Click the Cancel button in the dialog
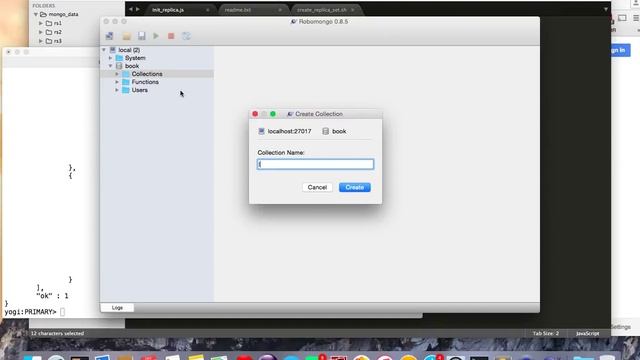Image resolution: width=640 pixels, height=360 pixels. pos(317,187)
